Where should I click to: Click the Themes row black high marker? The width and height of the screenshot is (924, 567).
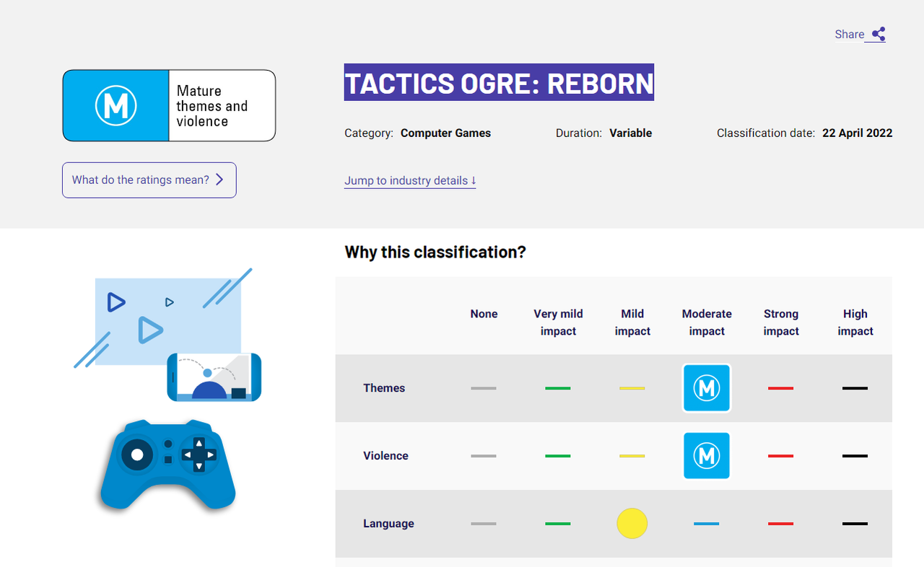click(x=855, y=388)
